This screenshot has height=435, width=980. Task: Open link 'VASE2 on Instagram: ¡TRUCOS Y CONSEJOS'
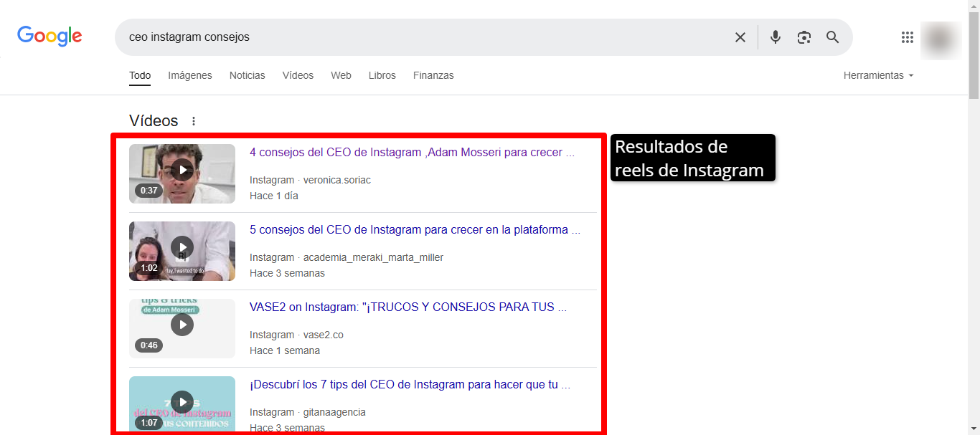tap(408, 307)
